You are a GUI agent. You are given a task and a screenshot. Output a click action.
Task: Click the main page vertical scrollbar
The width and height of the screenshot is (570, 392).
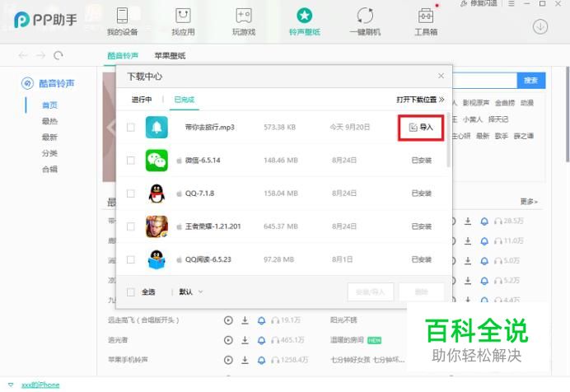click(x=568, y=114)
